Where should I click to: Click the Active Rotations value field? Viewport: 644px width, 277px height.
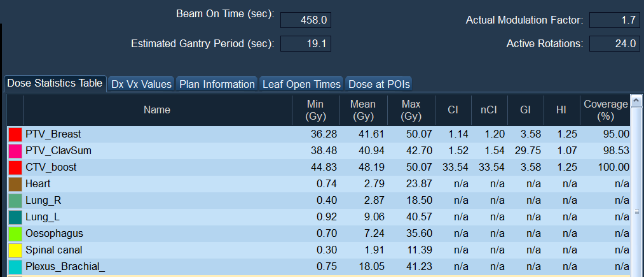tap(614, 44)
